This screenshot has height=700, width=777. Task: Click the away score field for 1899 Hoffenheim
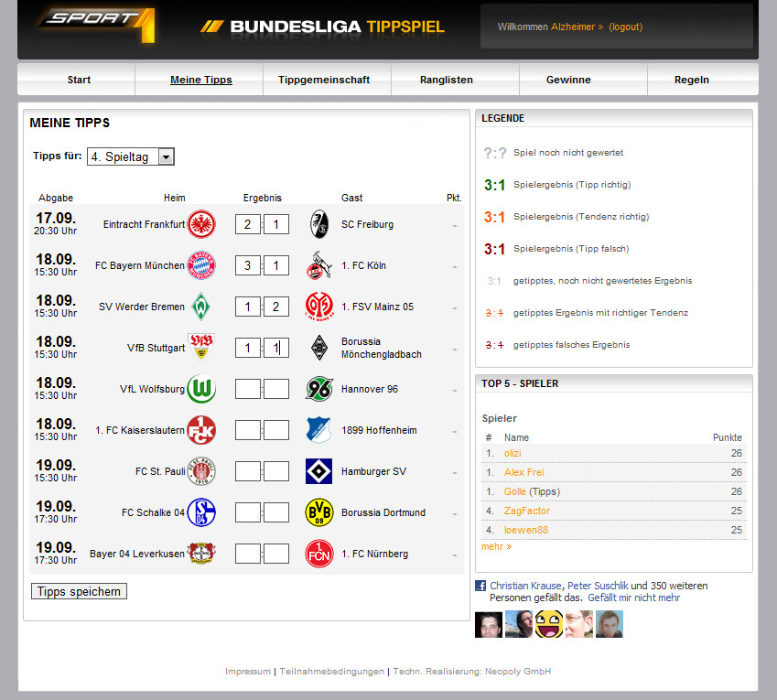(276, 430)
